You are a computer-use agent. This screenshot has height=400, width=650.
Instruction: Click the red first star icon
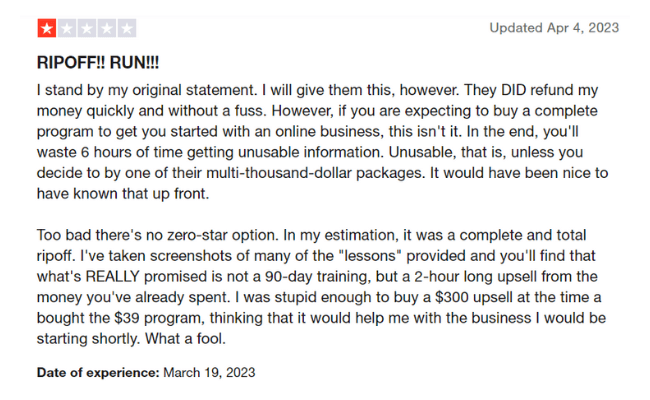[47, 29]
